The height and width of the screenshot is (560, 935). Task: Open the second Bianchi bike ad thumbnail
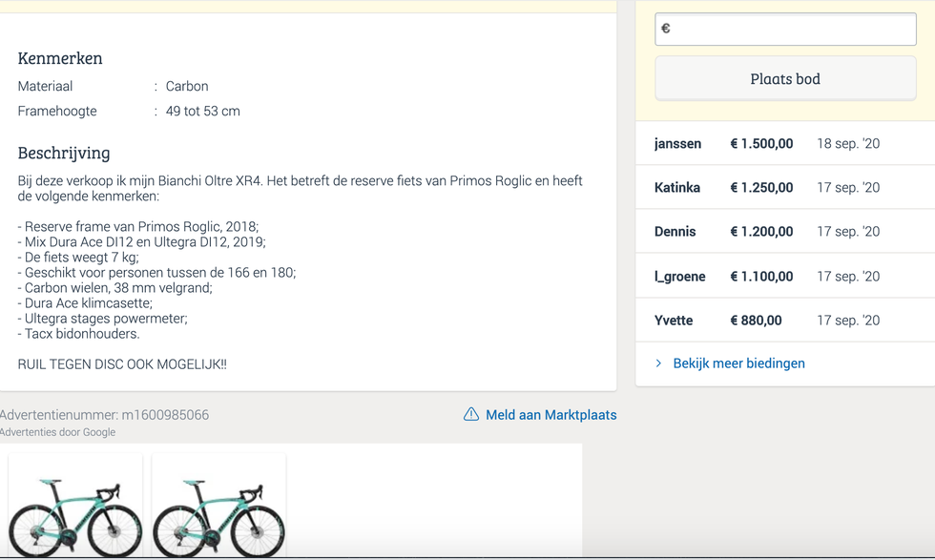click(x=218, y=506)
